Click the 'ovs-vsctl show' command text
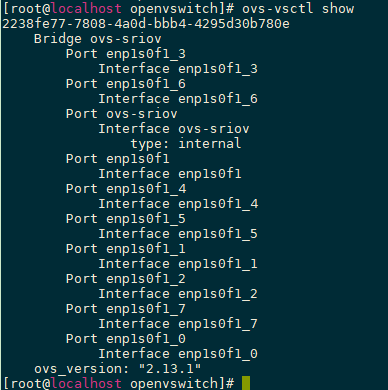Image resolution: width=388 pixels, height=390 pixels. (x=298, y=8)
